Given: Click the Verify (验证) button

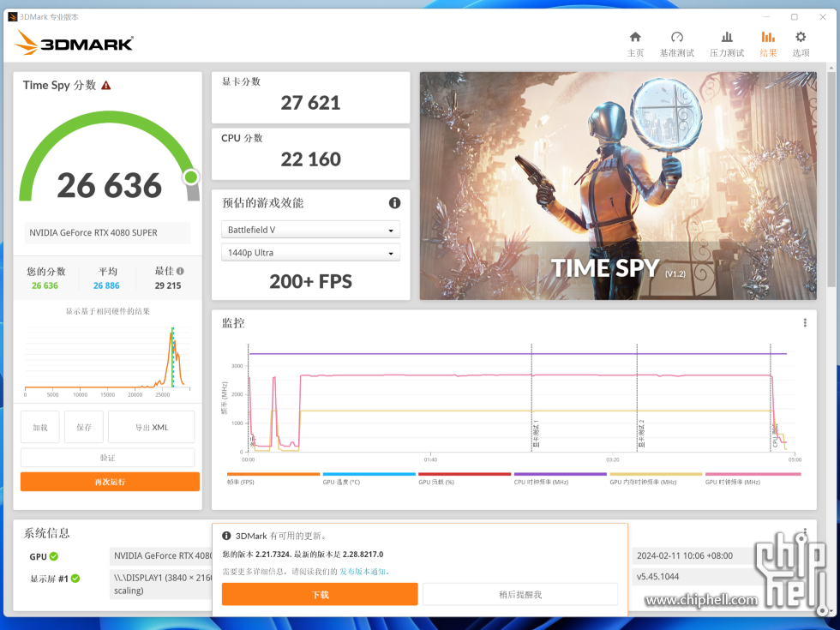Looking at the screenshot, I should pyautogui.click(x=108, y=458).
